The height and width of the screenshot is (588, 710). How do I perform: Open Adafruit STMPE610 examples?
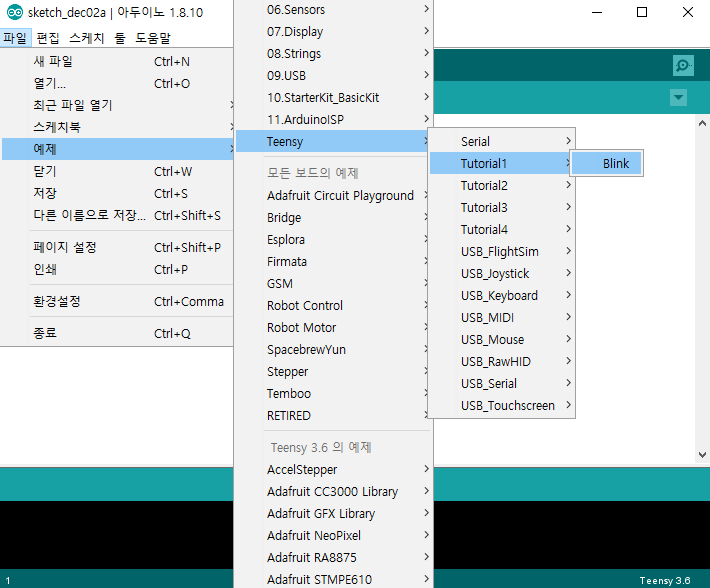333,579
